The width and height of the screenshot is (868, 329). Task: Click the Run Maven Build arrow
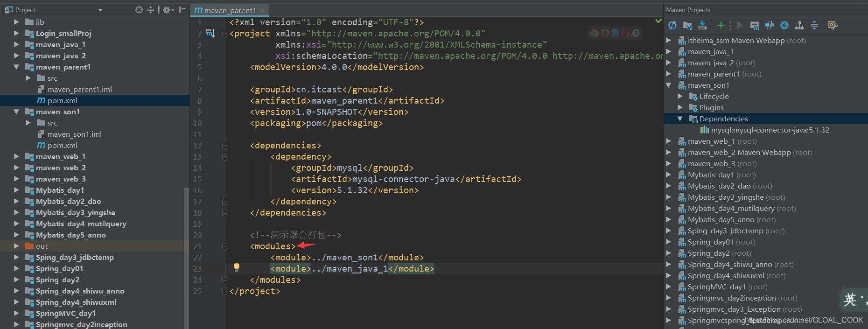[739, 25]
